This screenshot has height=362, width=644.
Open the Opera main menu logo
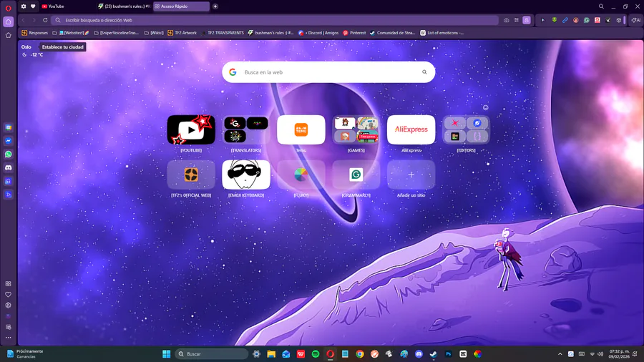pos(8,7)
